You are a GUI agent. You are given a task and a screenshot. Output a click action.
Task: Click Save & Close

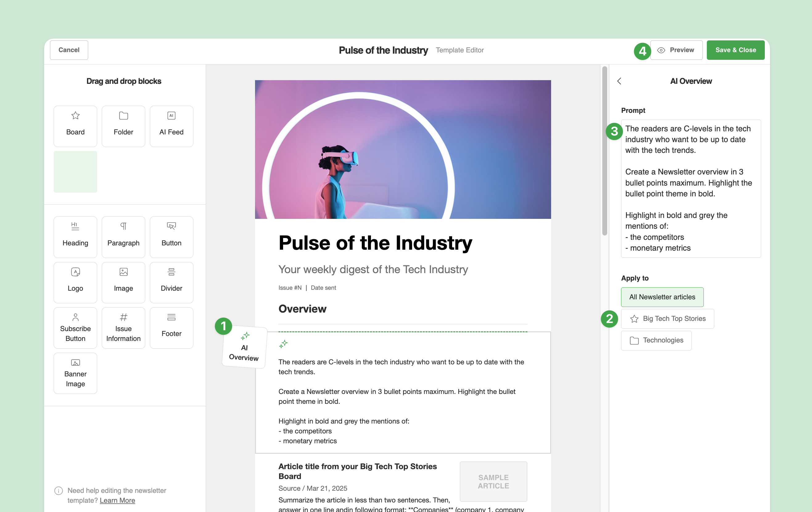tap(736, 50)
